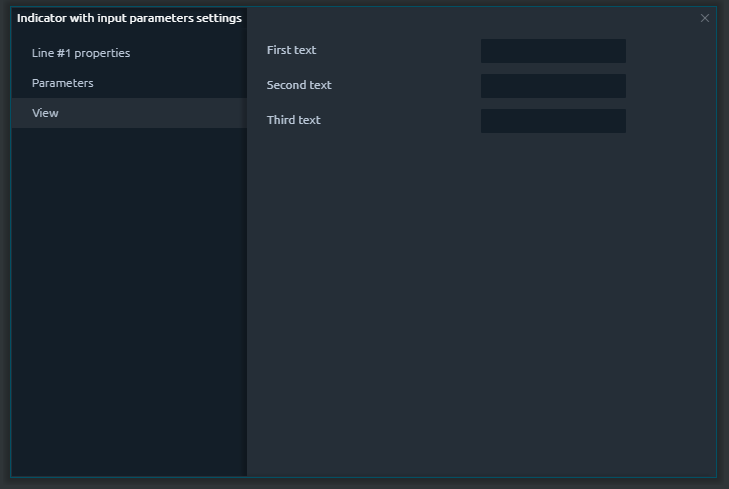Click empty sidebar space below View
The image size is (729, 489).
[x=128, y=300]
